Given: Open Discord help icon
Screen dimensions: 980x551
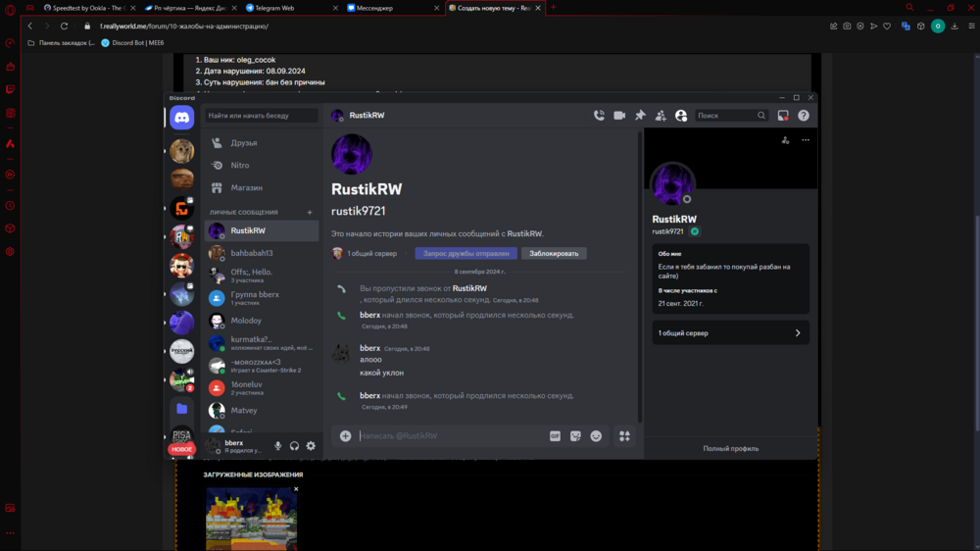Looking at the screenshot, I should 804,115.
